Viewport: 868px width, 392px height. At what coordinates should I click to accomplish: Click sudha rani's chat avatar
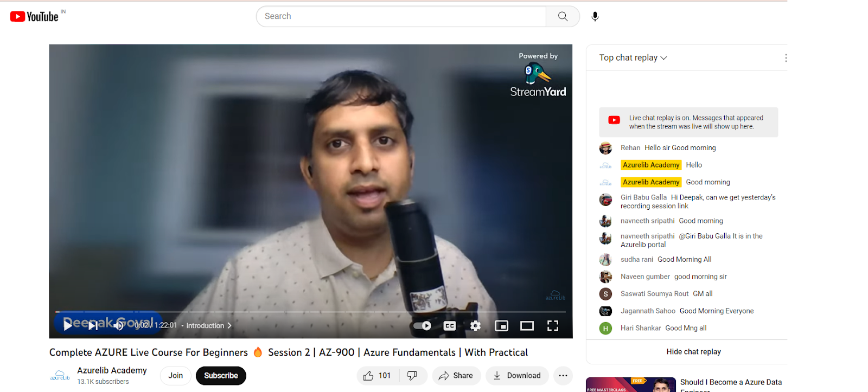coord(605,260)
